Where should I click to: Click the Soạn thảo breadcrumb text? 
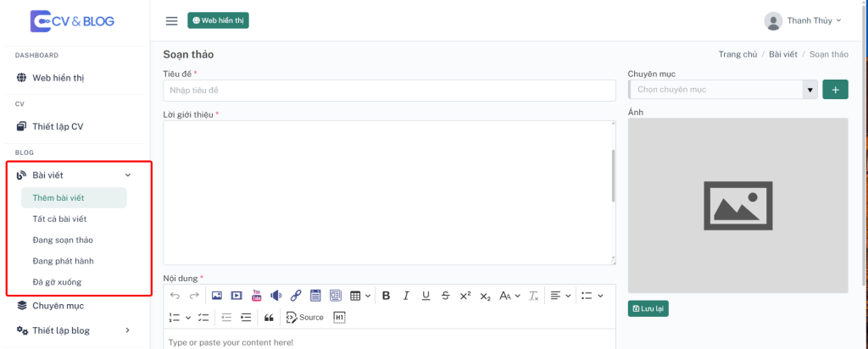pos(829,54)
